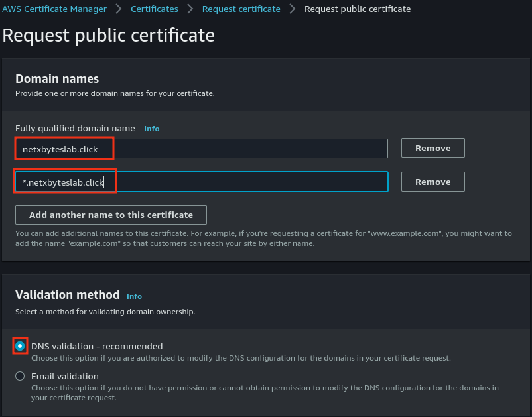Click 'Select a method for validating' description
Viewport: 532px width, 417px height.
(105, 312)
